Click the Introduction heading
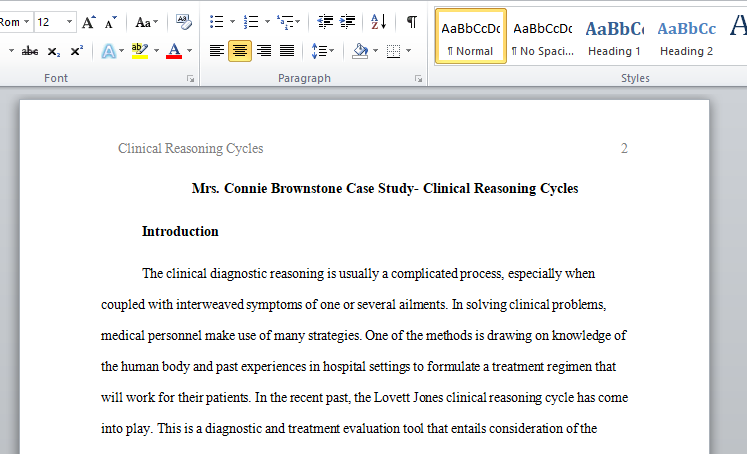This screenshot has width=747, height=454. [180, 232]
